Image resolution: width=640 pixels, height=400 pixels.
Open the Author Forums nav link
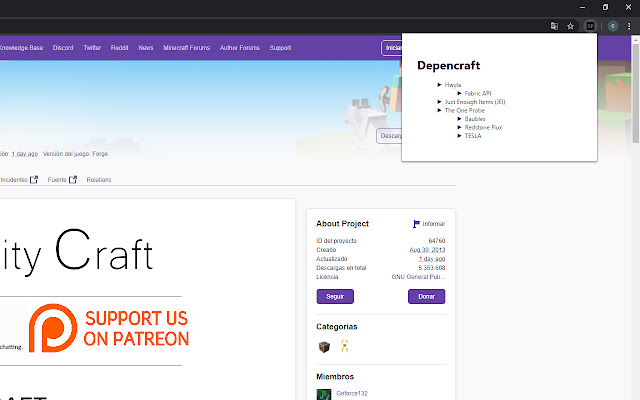(x=240, y=48)
